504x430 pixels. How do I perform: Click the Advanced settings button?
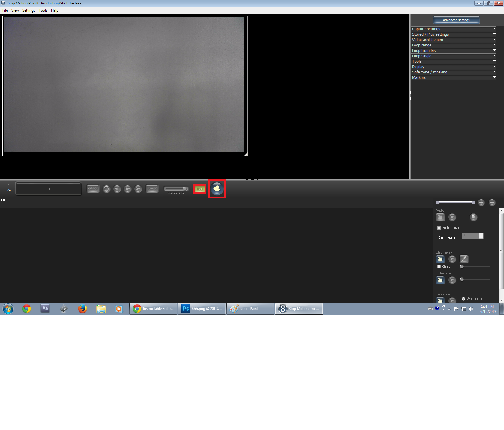coord(456,20)
